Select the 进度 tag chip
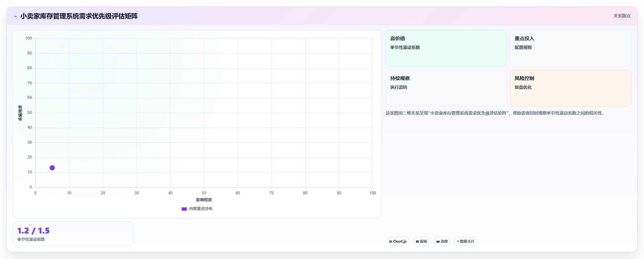This screenshot has width=644, height=259. [442, 241]
